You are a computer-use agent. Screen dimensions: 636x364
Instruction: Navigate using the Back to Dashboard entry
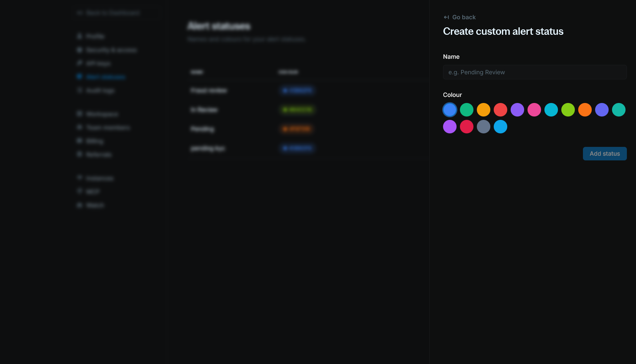(x=113, y=13)
